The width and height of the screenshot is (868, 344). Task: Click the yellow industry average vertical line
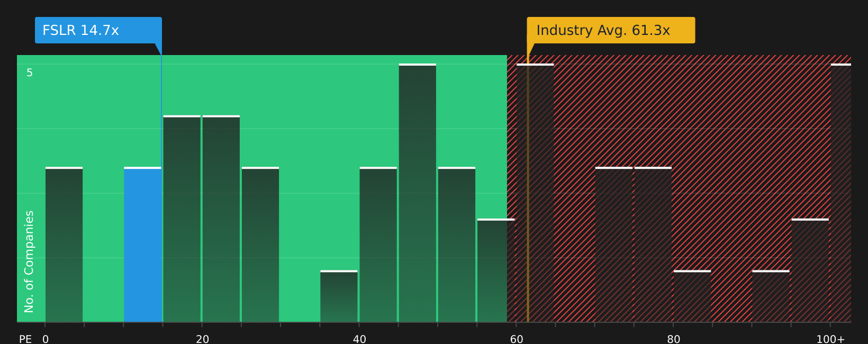(x=528, y=188)
